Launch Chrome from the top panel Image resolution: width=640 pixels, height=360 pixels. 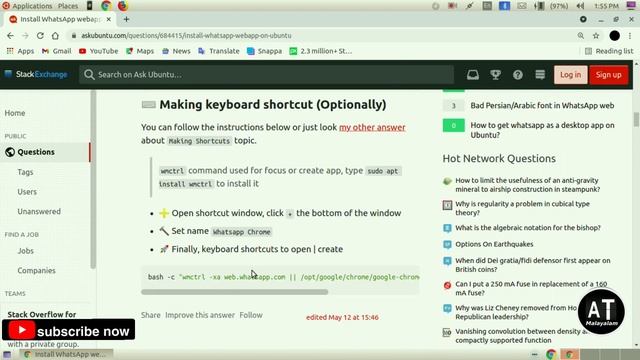pyautogui.click(x=106, y=6)
